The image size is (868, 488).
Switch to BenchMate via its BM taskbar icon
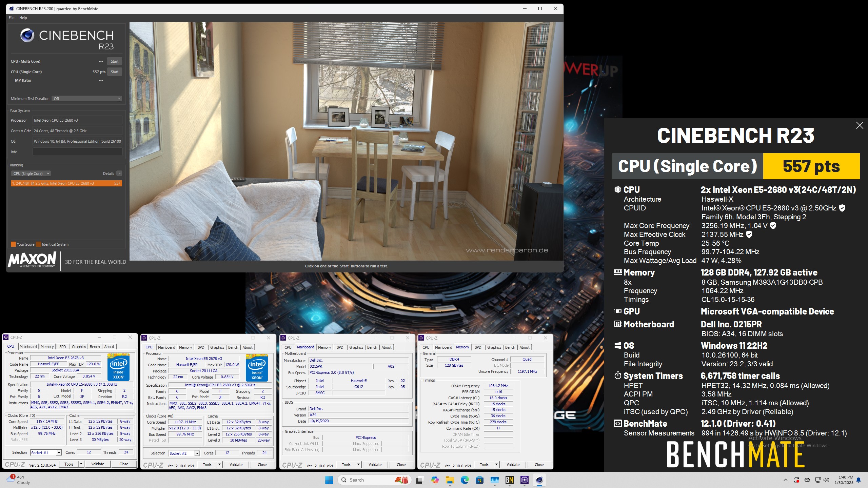(509, 480)
